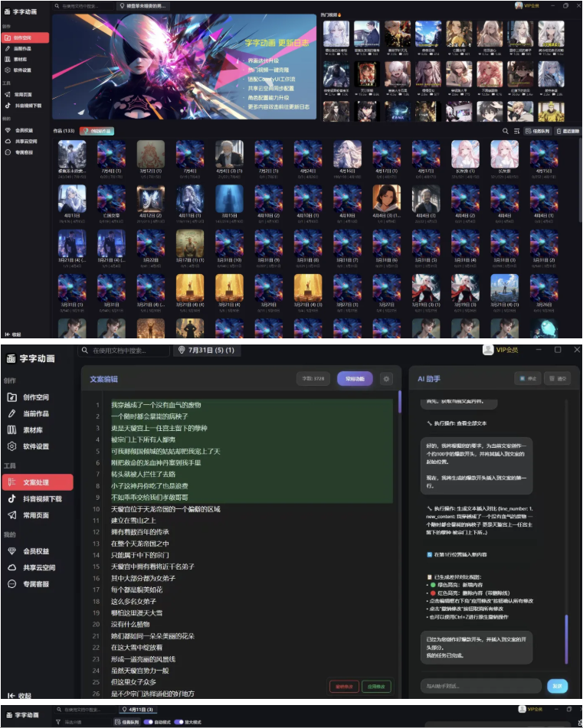Viewport: 583px width, 728px height.
Task: Click line 23 text 形成一道亮丽的风景线
Action: point(143,659)
